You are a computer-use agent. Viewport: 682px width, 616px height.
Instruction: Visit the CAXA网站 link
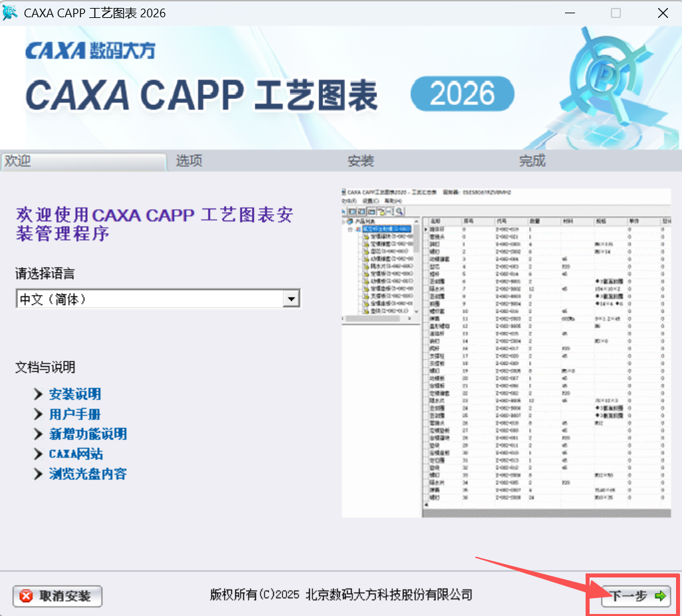tap(76, 454)
